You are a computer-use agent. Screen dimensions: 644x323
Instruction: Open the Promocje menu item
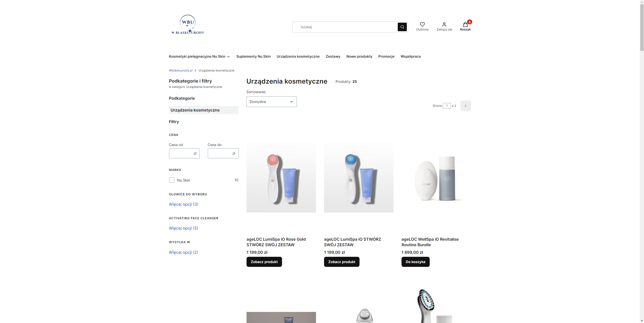pos(386,56)
